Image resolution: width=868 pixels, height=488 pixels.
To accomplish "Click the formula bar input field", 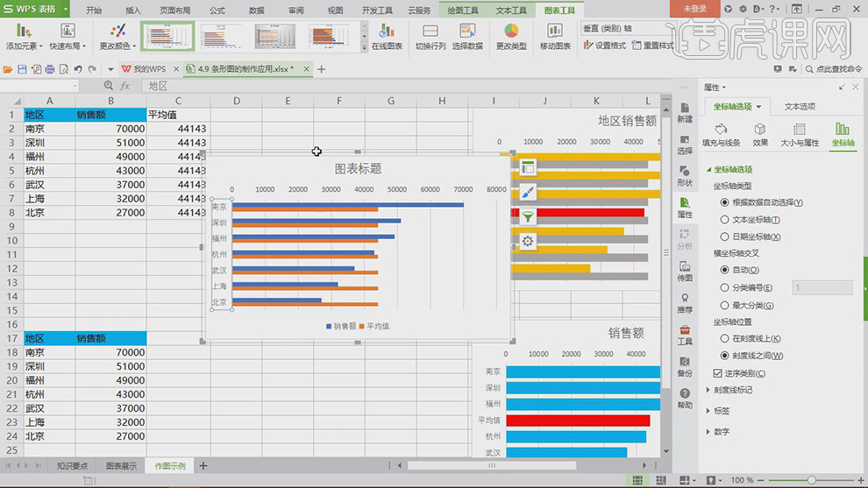I will point(407,86).
